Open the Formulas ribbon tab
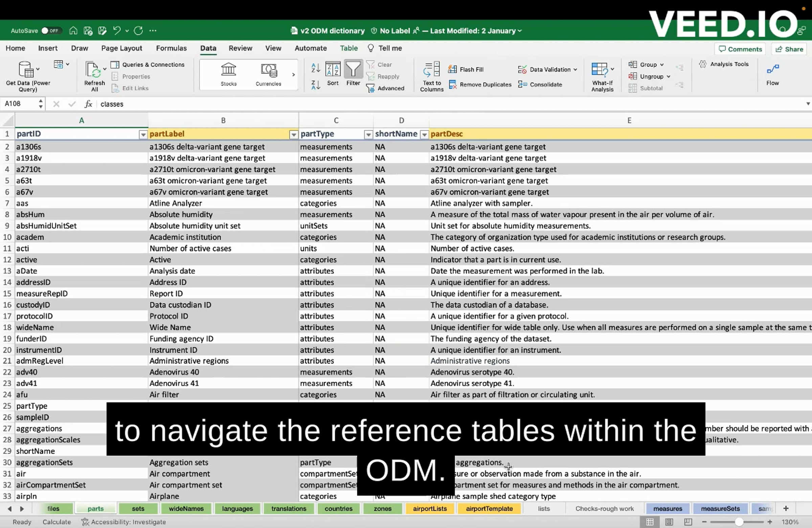 point(171,48)
